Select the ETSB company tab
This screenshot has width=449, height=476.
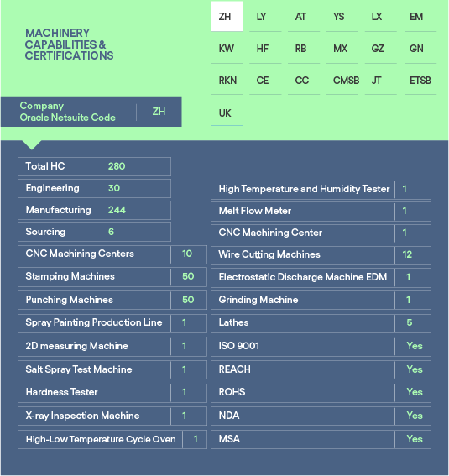[420, 81]
